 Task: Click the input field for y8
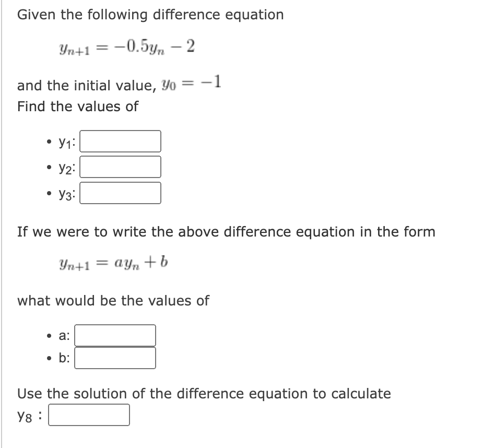(89, 415)
